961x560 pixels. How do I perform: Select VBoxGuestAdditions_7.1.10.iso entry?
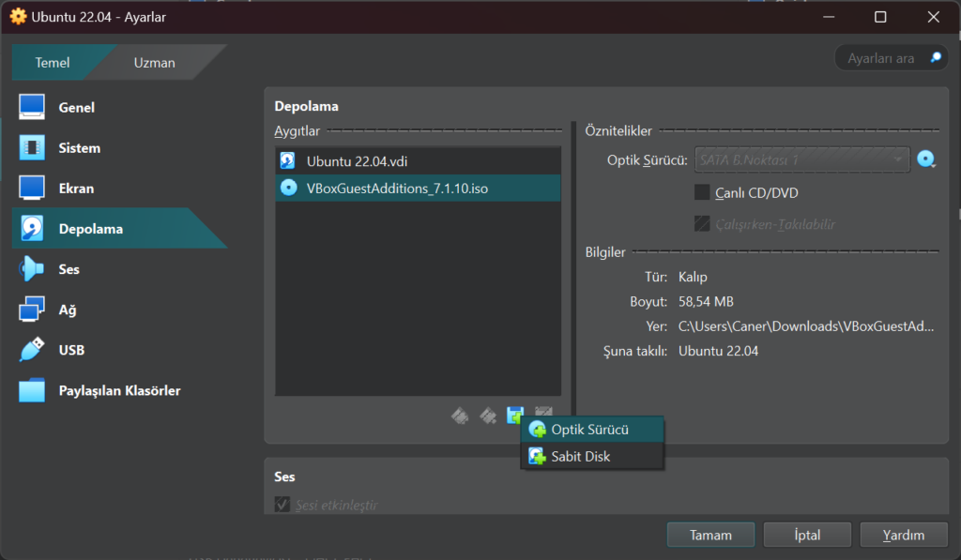tap(418, 189)
